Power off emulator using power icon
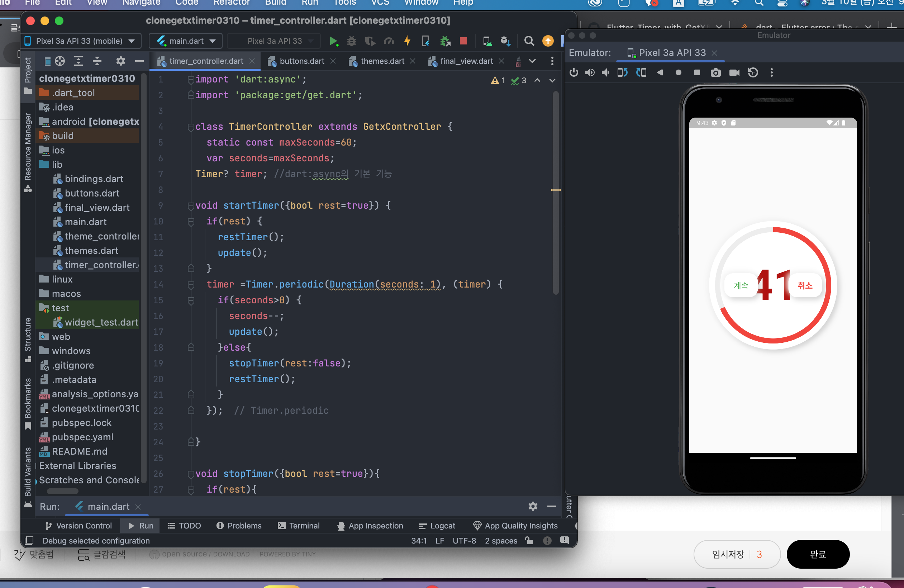Viewport: 904px width, 588px height. [x=574, y=72]
